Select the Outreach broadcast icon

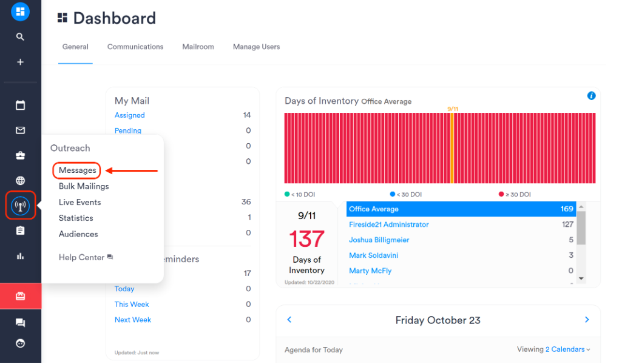click(x=20, y=206)
